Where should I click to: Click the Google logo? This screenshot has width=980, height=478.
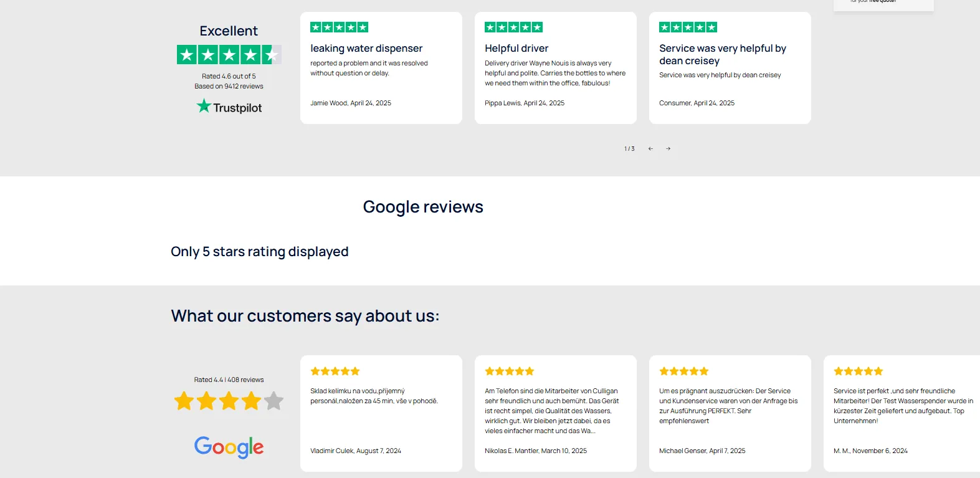pyautogui.click(x=229, y=447)
